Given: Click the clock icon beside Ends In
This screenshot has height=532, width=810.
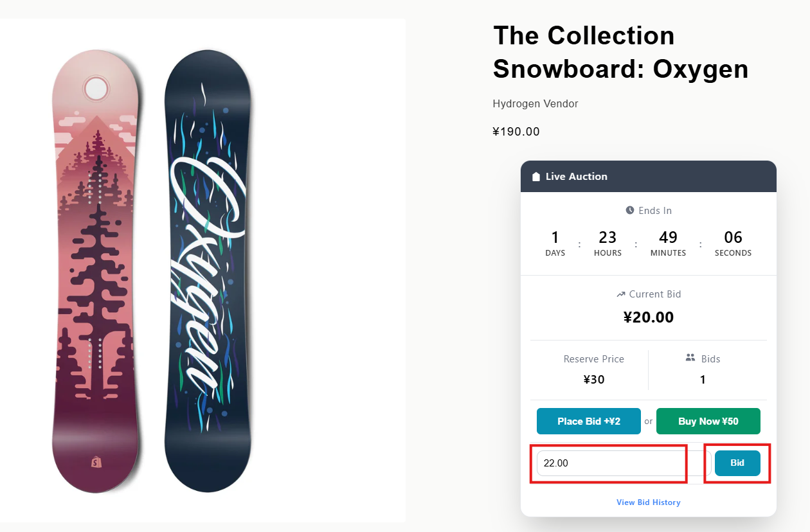Looking at the screenshot, I should pos(630,210).
